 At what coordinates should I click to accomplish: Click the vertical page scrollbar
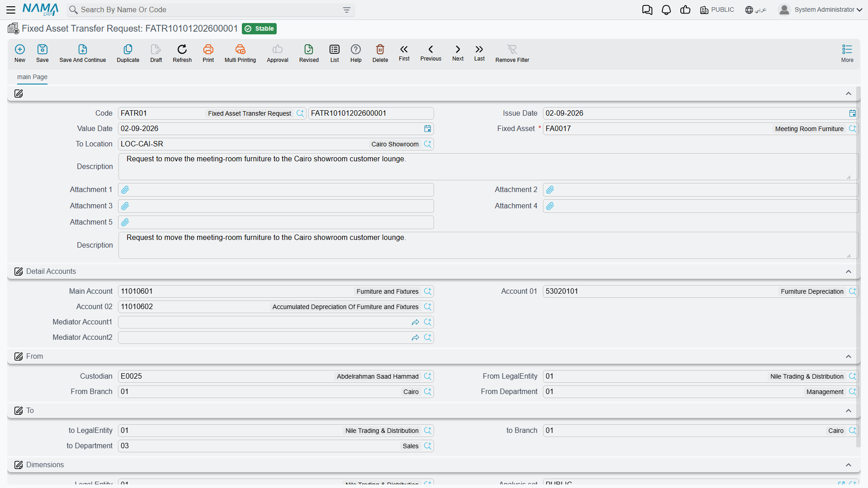(x=859, y=267)
